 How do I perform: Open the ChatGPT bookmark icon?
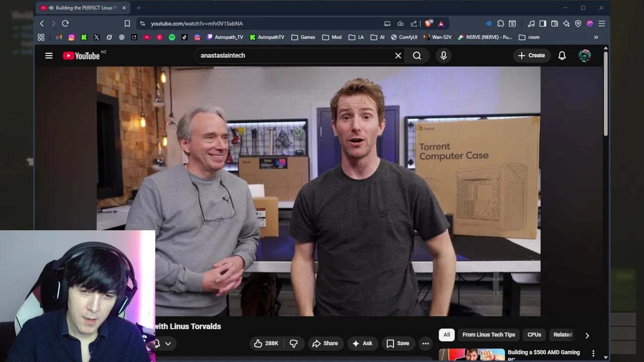(122, 37)
